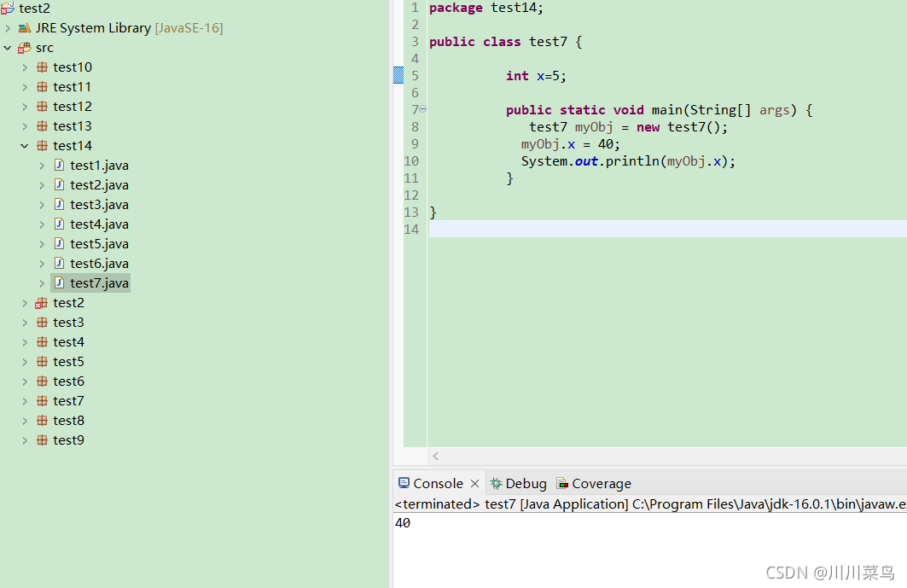Click the test7.java file icon
Screen dimensions: 907x588
click(59, 283)
